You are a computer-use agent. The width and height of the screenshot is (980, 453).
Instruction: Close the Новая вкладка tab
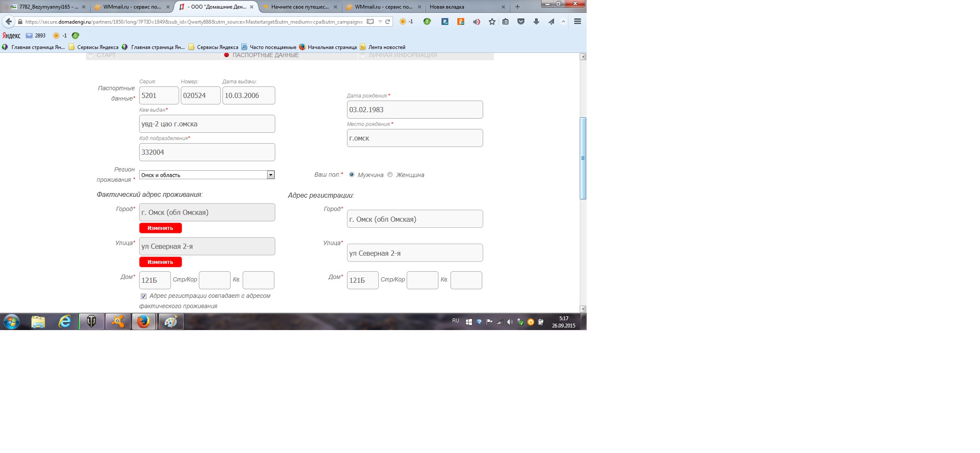coord(503,7)
